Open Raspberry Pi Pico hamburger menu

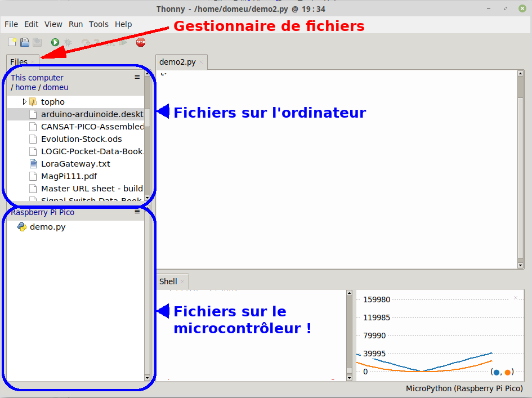tap(137, 212)
